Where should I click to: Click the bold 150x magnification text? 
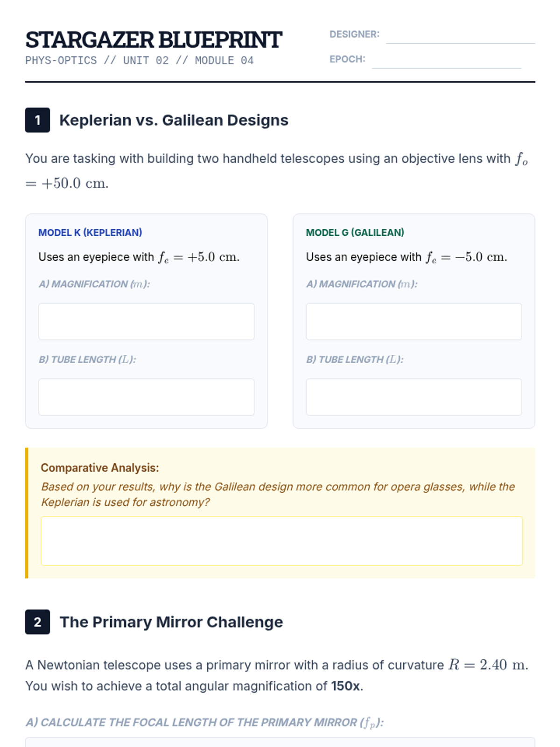[346, 686]
